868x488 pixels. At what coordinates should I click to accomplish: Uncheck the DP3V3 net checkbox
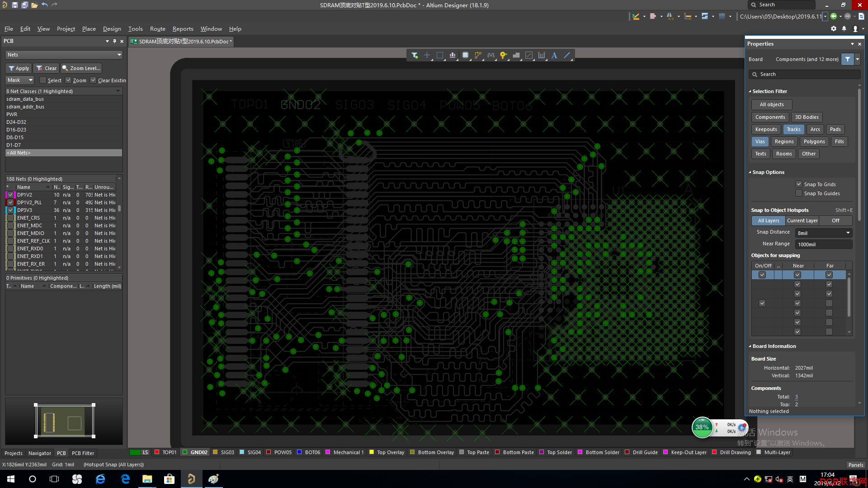[x=10, y=210]
